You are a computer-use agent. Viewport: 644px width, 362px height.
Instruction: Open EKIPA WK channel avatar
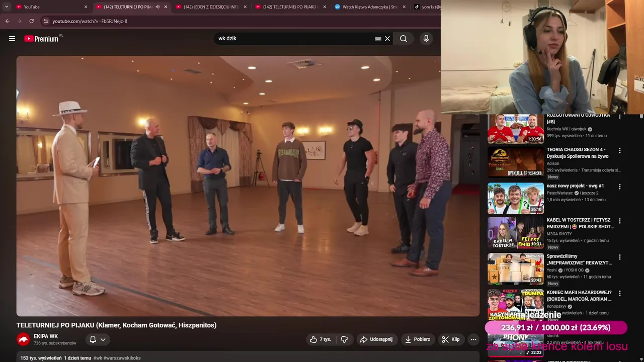click(x=23, y=339)
